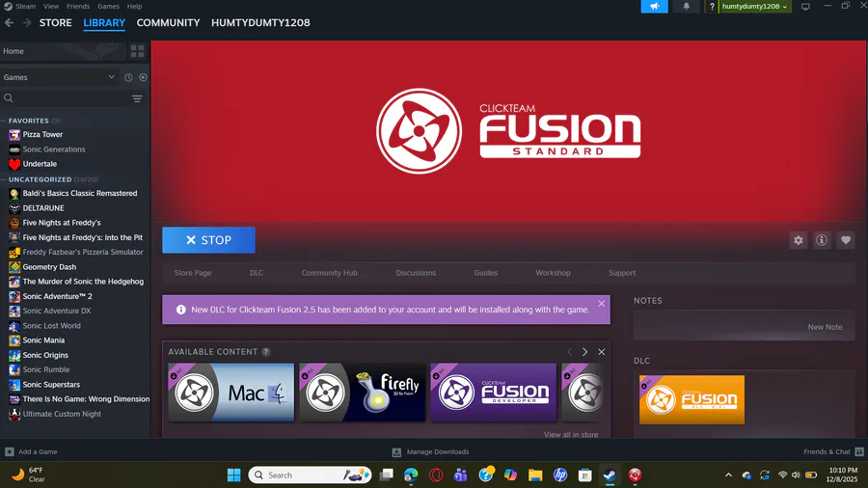Create a New Note

[x=825, y=327]
